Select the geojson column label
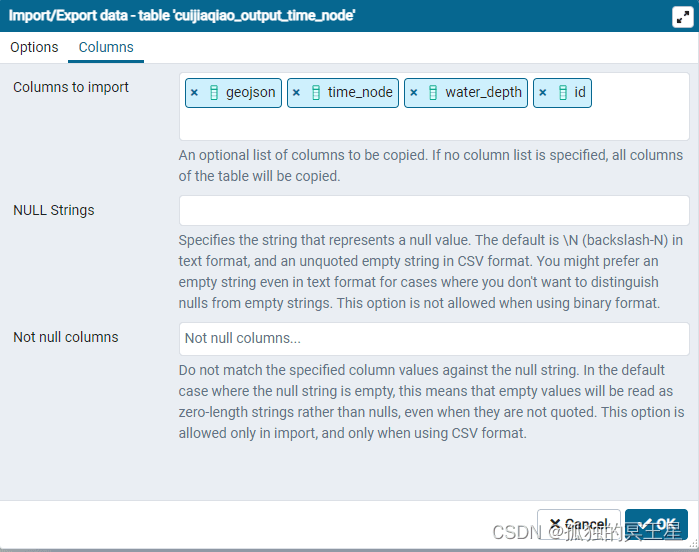 250,92
